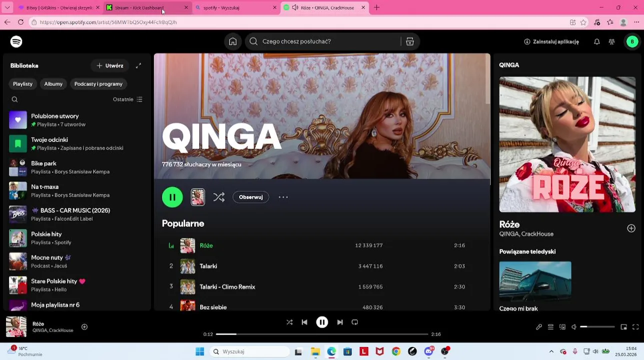Go to Spotify home via house icon
The image size is (644, 360).
pos(233,41)
